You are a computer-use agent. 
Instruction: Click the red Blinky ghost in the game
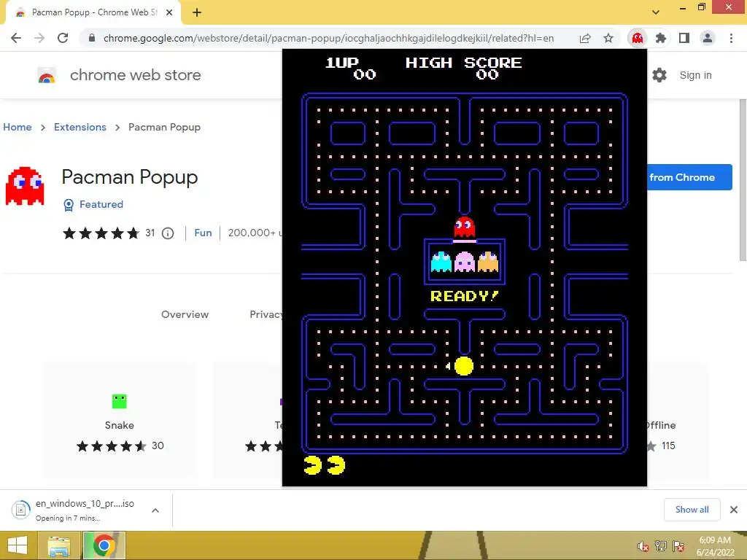click(465, 227)
